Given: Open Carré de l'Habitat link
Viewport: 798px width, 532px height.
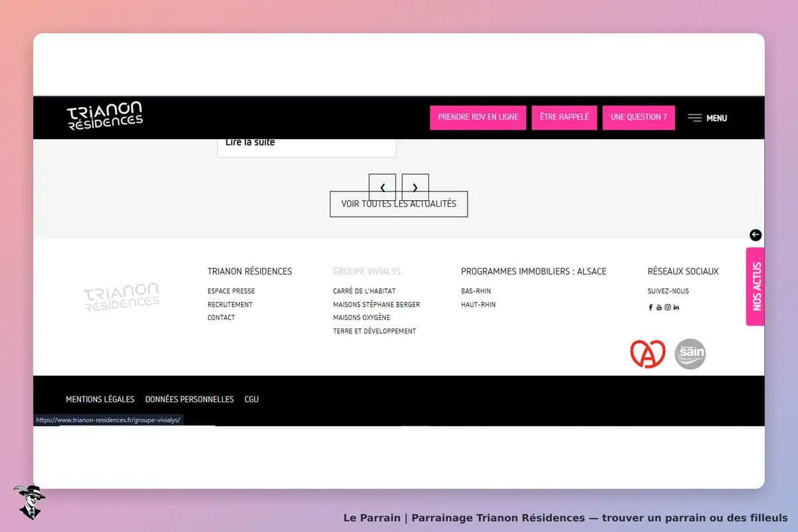Looking at the screenshot, I should [364, 291].
